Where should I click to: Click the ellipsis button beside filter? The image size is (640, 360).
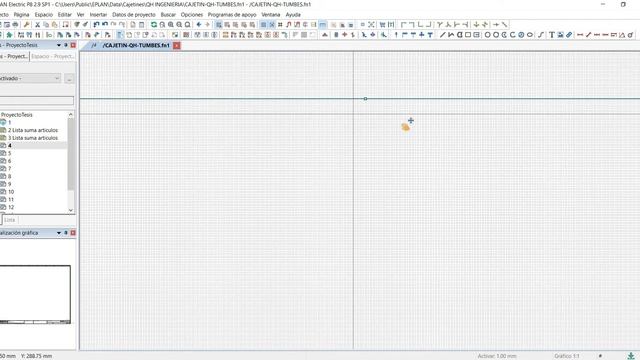click(x=69, y=78)
